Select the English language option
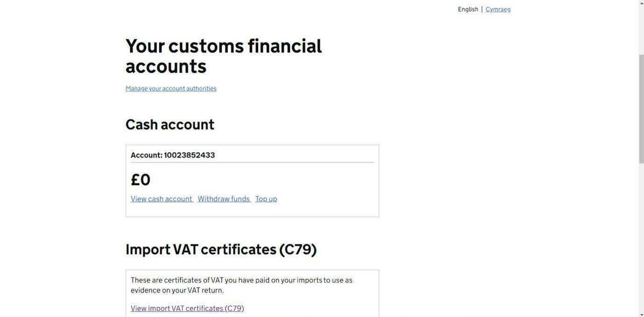644x317 pixels. click(468, 9)
